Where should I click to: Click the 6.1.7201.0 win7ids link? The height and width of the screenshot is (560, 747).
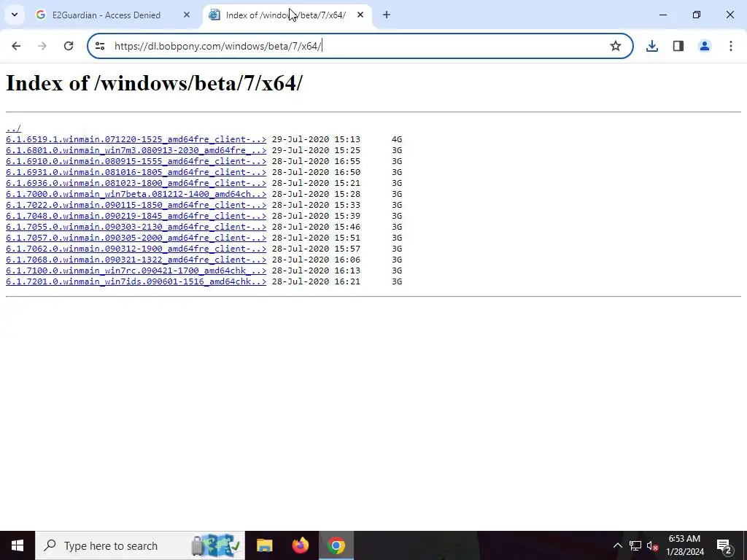[136, 282]
